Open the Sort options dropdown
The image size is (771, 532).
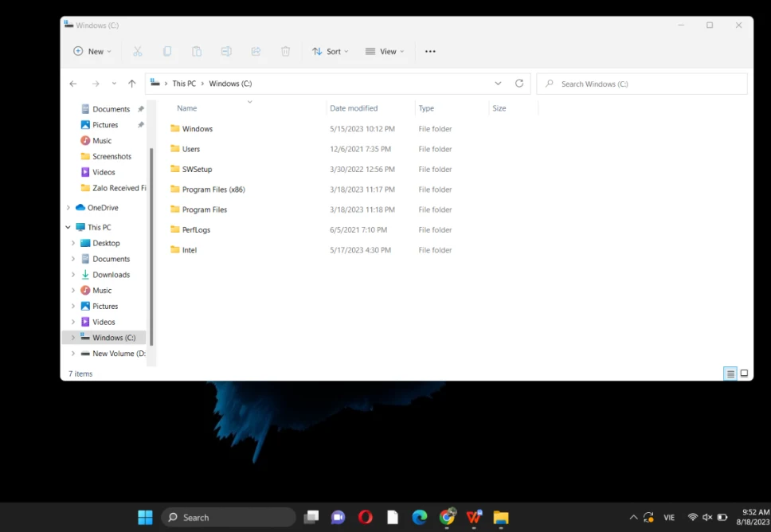click(x=330, y=51)
